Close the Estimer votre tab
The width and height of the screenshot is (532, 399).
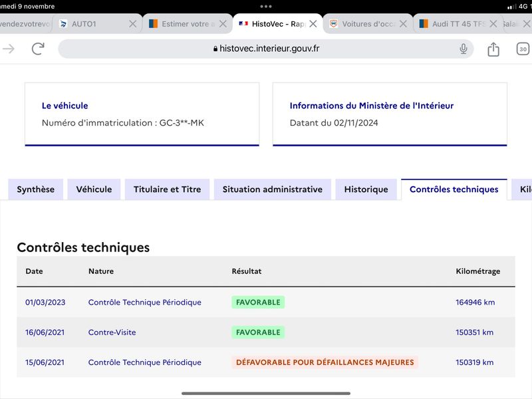[x=223, y=24]
